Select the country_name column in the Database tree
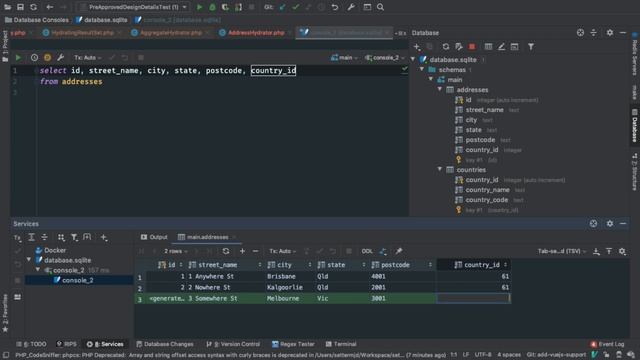640x360 pixels. [487, 190]
